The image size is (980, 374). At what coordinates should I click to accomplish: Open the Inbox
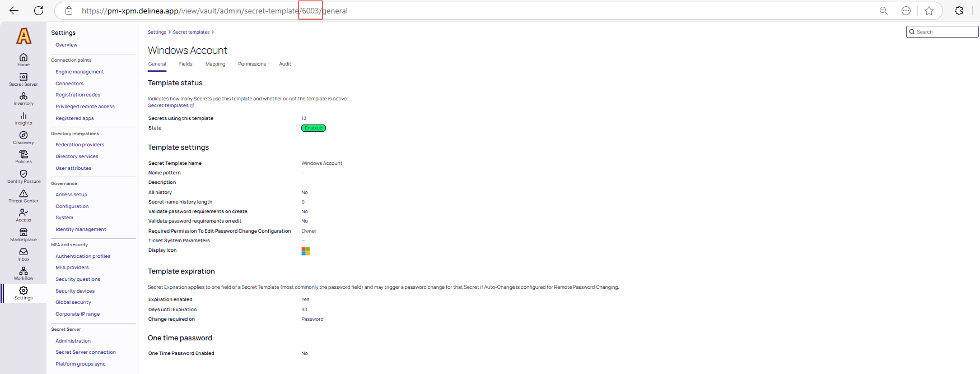point(24,255)
